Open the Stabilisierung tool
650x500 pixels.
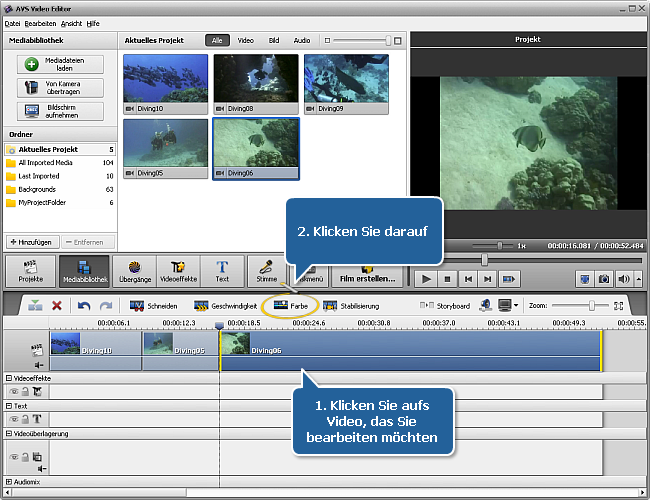point(352,305)
